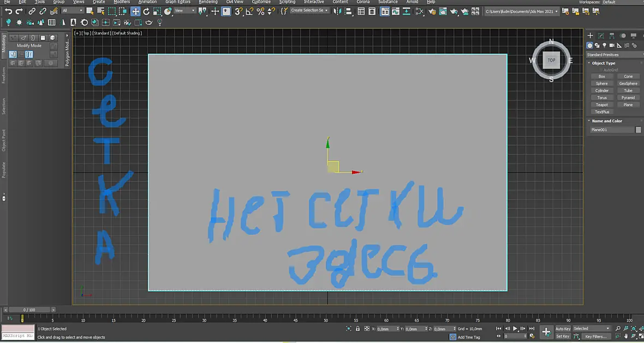Image resolution: width=644 pixels, height=343 pixels.
Task: Activate the Select and Move tool
Action: pyautogui.click(x=135, y=11)
